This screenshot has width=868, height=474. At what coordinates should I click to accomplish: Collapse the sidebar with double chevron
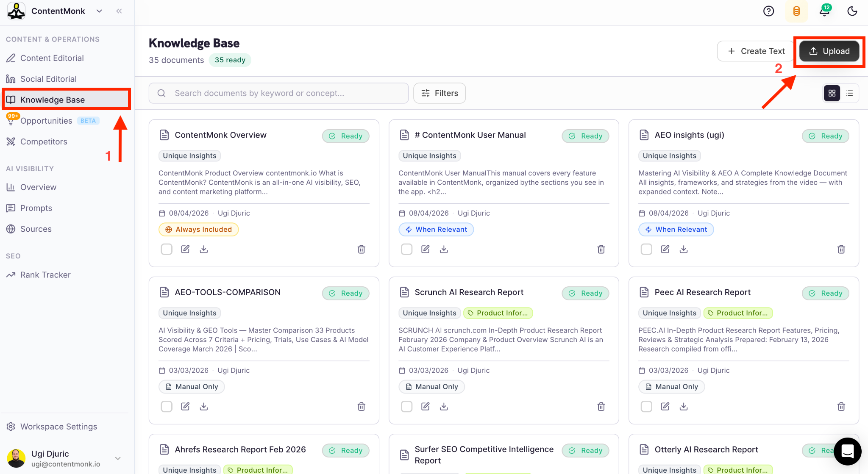coord(119,11)
